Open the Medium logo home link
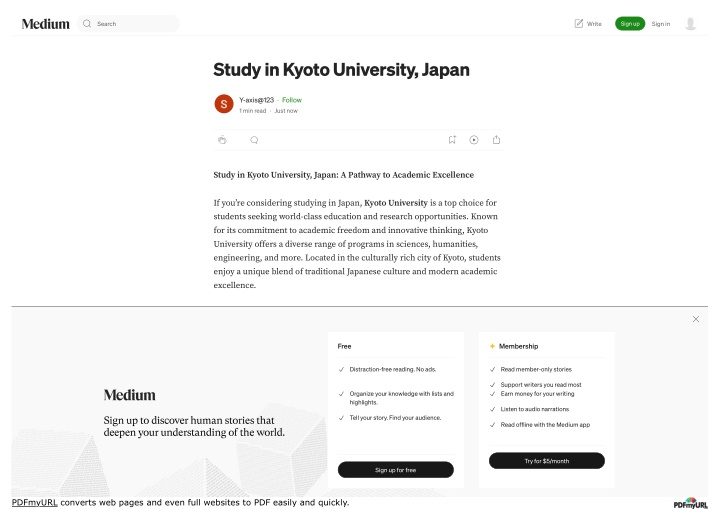 pyautogui.click(x=45, y=24)
